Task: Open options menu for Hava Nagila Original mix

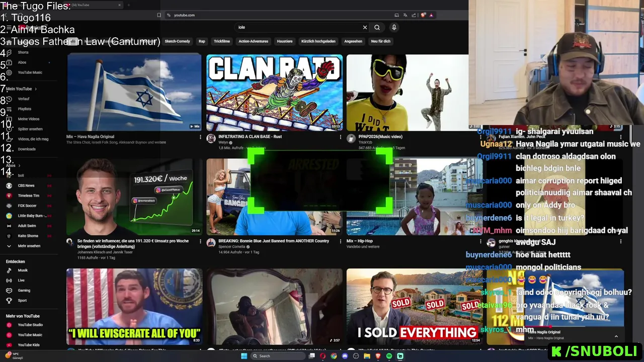Action: 200,137
